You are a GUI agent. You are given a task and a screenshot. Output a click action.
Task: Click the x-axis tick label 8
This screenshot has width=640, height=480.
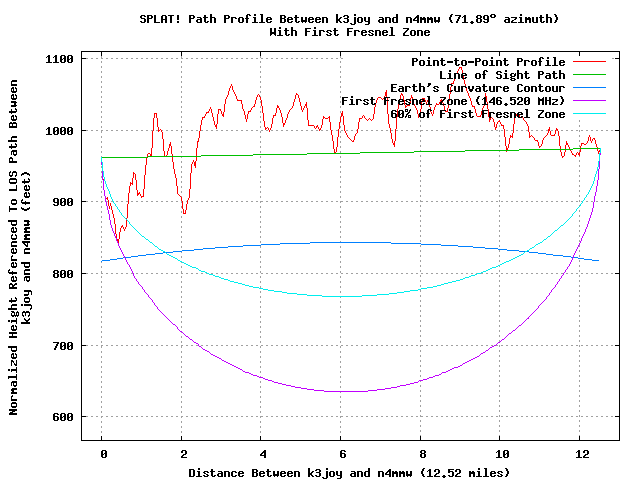click(x=423, y=454)
